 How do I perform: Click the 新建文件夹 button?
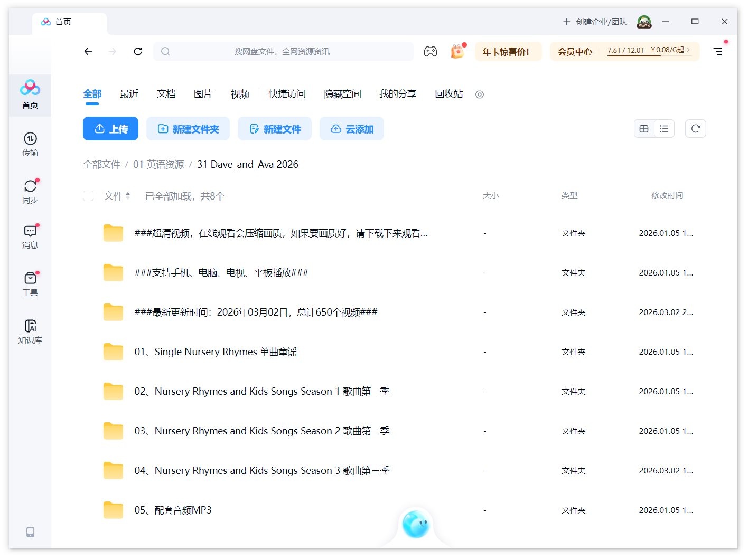pos(188,128)
